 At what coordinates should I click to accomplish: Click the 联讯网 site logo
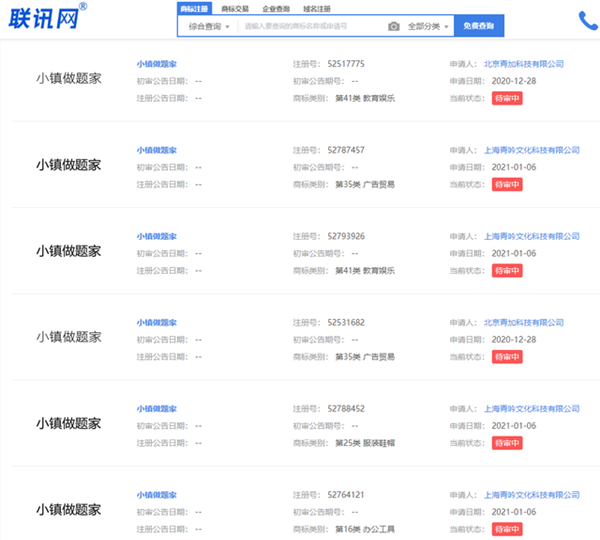(47, 16)
